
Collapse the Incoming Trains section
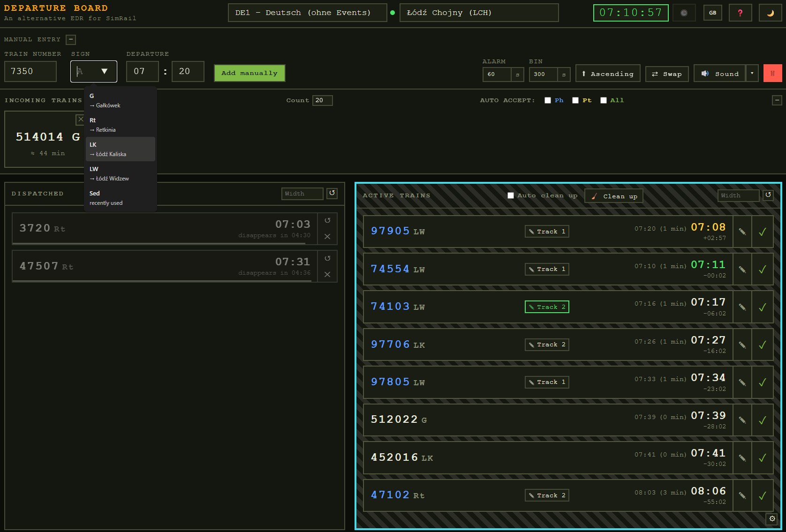(777, 100)
